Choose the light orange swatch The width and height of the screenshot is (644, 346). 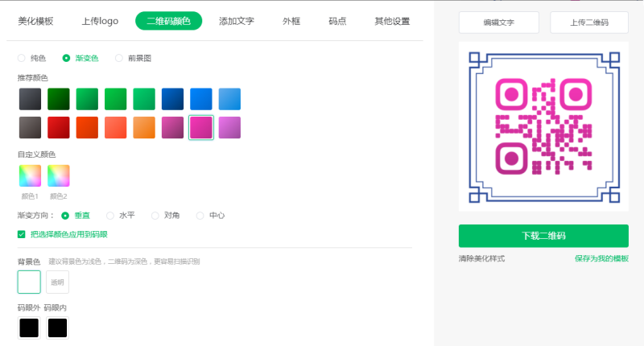coord(144,128)
